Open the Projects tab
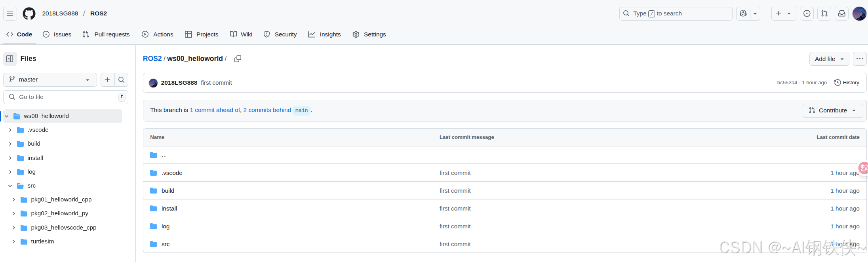Viewport: 868px width, 262px height. click(x=202, y=34)
